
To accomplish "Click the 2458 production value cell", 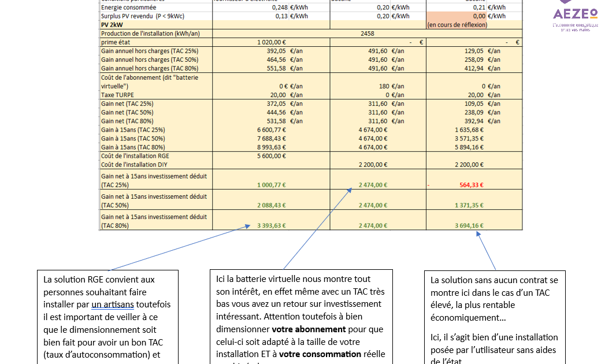I will [367, 34].
